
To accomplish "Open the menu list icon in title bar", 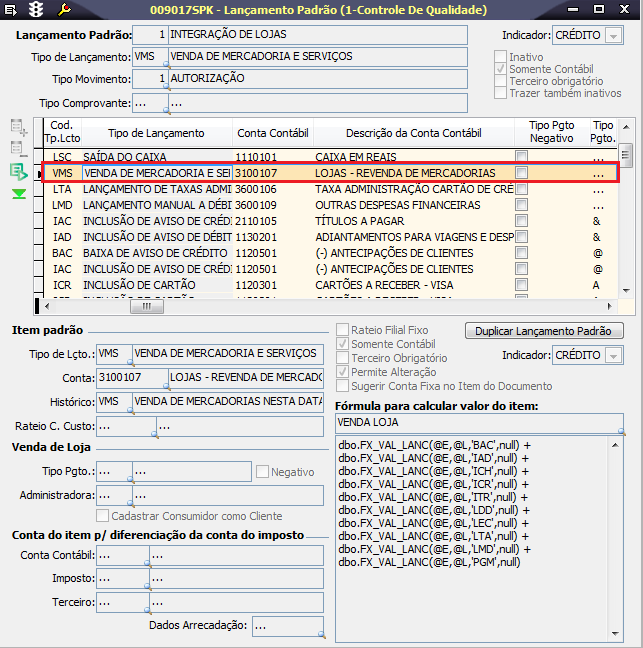I will tap(11, 10).
